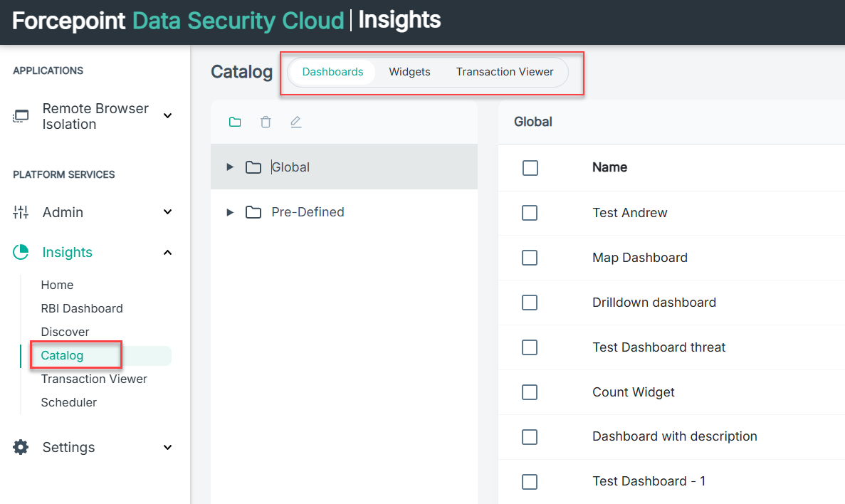This screenshot has width=845, height=504.
Task: Expand the Remote Browser Isolation chevron
Action: 167,116
